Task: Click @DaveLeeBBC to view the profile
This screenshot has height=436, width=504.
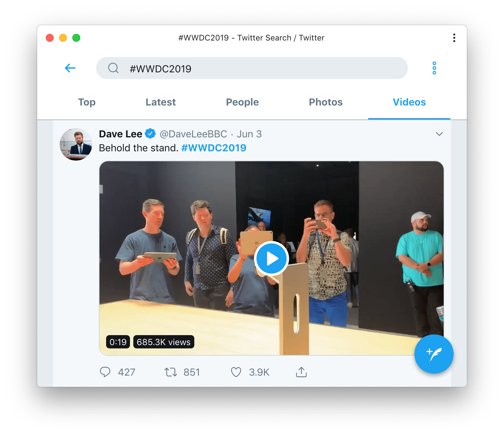Action: tap(194, 134)
